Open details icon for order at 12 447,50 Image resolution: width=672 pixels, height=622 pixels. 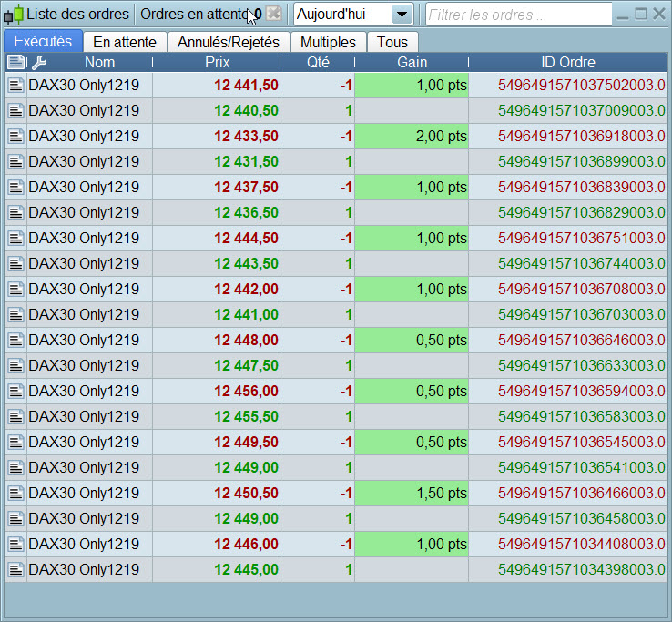point(15,366)
